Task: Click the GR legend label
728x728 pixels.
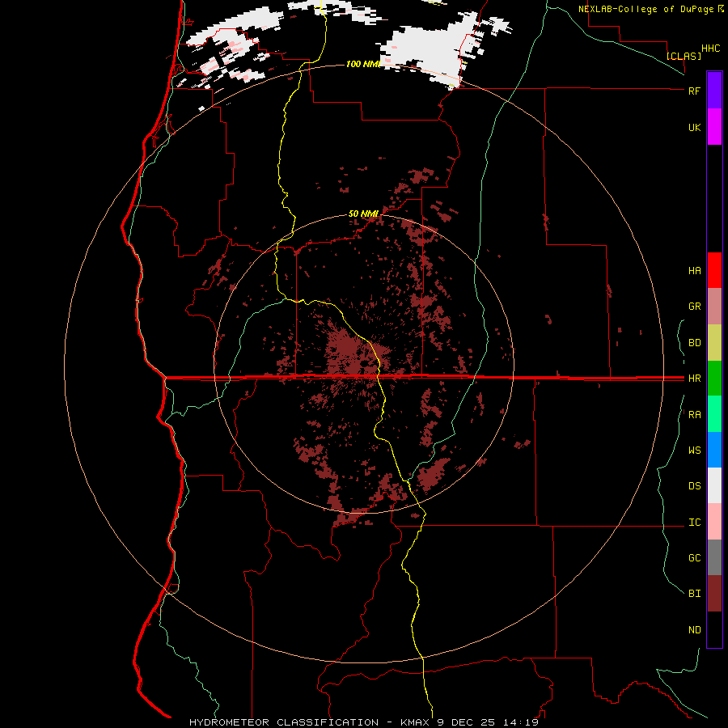Action: (694, 307)
